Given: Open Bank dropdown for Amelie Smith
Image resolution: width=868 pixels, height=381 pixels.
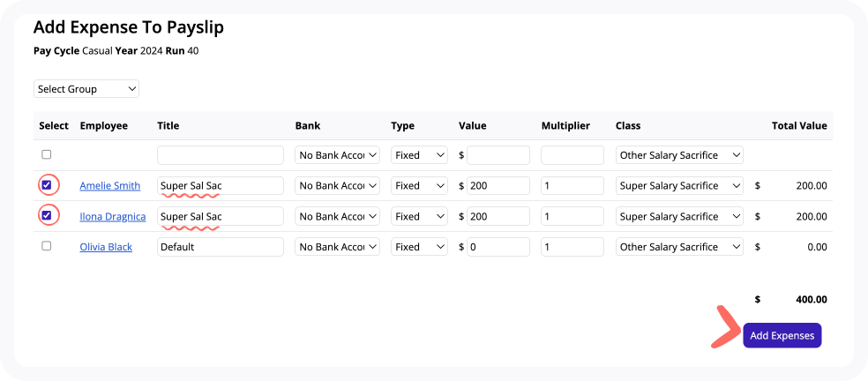Looking at the screenshot, I should pyautogui.click(x=338, y=185).
